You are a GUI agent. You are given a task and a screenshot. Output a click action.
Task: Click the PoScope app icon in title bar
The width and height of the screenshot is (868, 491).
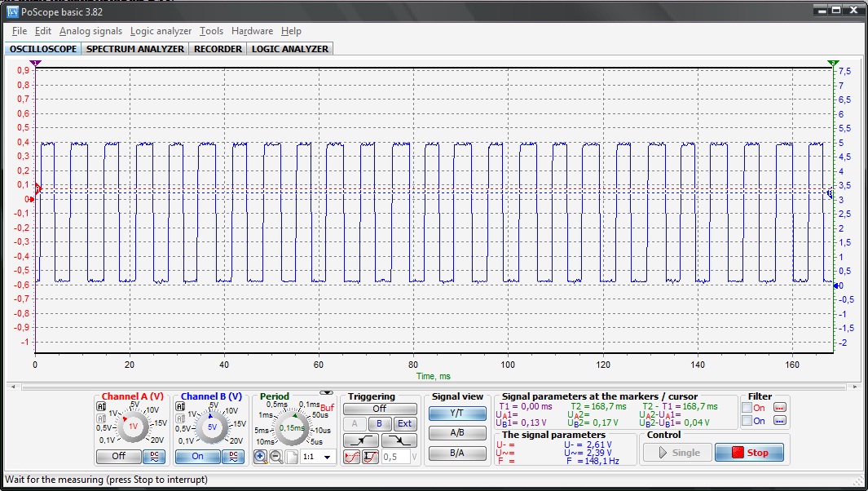pos(12,11)
